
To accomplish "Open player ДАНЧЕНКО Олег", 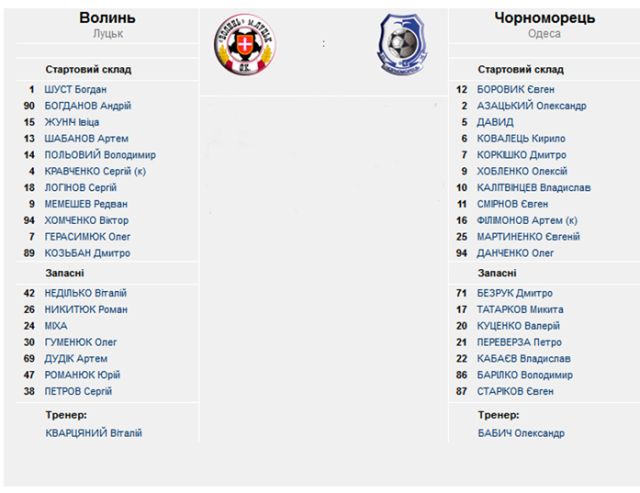I will [516, 253].
